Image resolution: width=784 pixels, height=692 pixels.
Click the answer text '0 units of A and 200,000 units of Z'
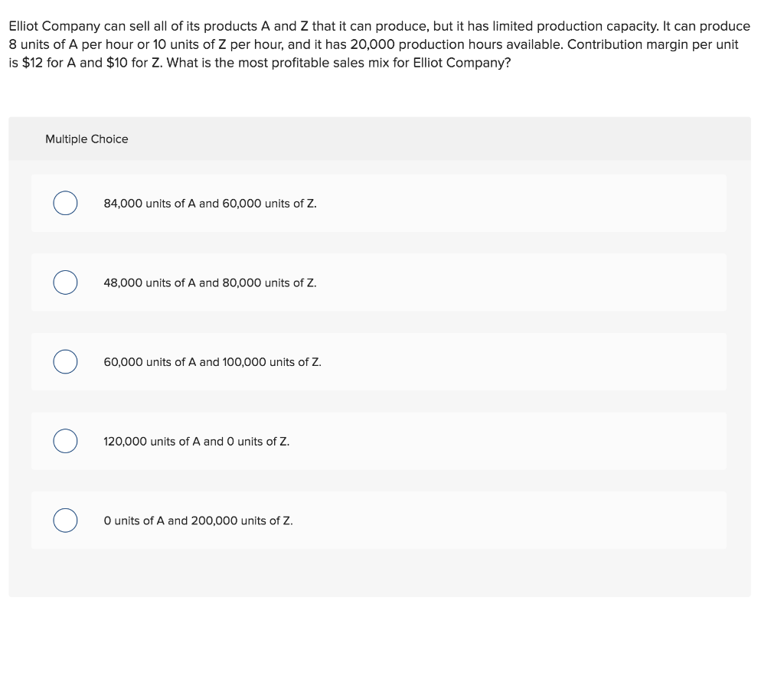coord(198,521)
